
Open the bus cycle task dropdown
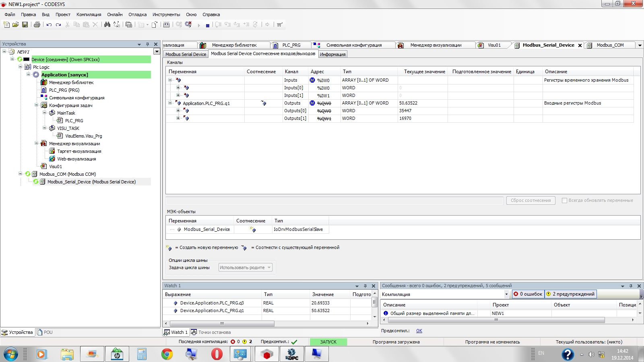point(246,267)
